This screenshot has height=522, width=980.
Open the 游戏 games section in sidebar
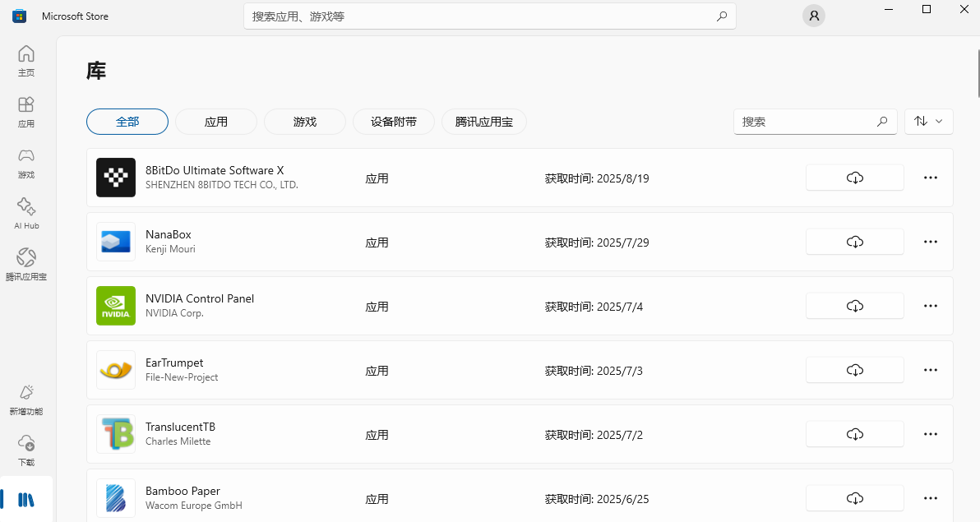[26, 163]
